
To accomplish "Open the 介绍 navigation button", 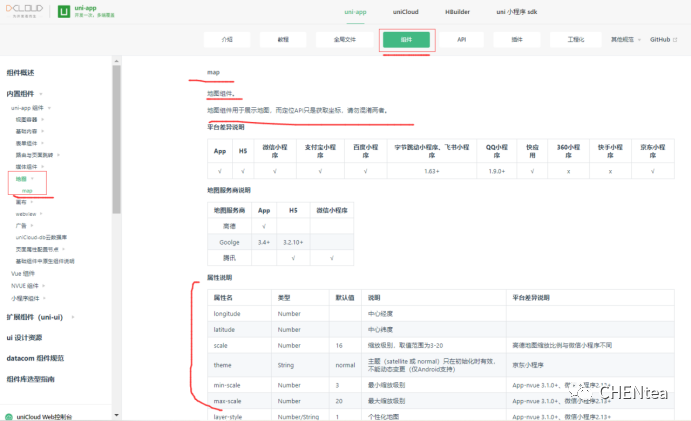I will point(227,40).
